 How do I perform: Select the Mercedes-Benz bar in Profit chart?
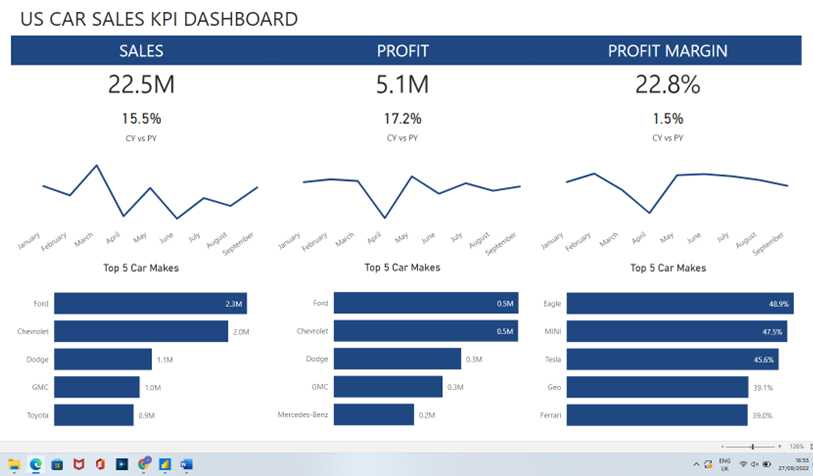pyautogui.click(x=374, y=415)
